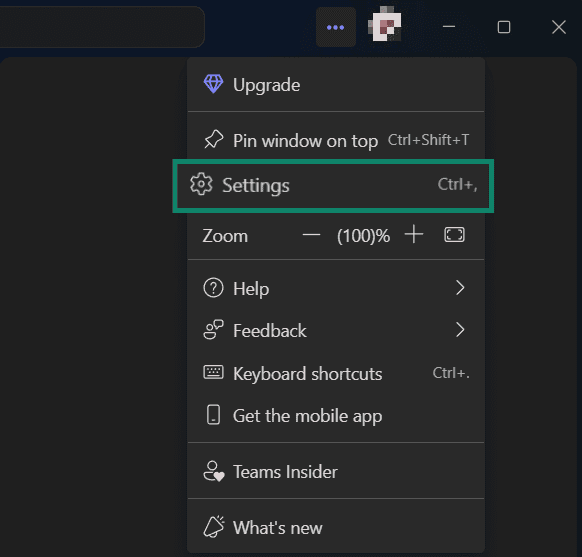
Task: Open the Help menu item
Action: tap(336, 288)
